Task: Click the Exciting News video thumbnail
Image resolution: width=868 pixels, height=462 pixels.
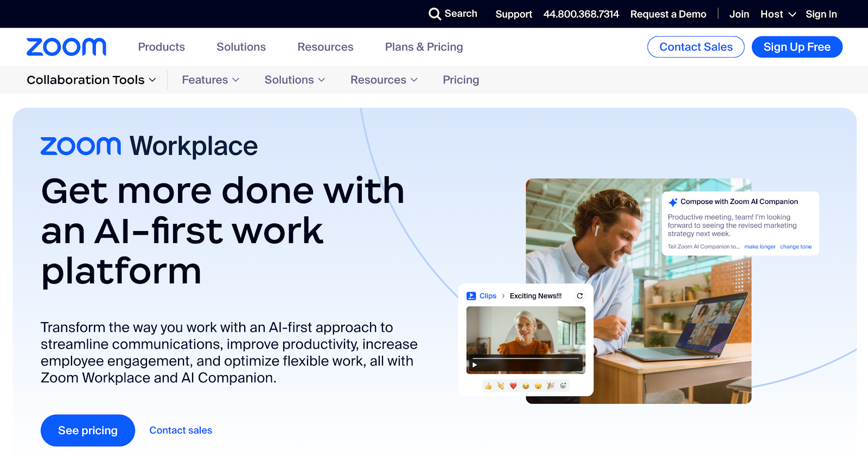Action: pos(526,340)
